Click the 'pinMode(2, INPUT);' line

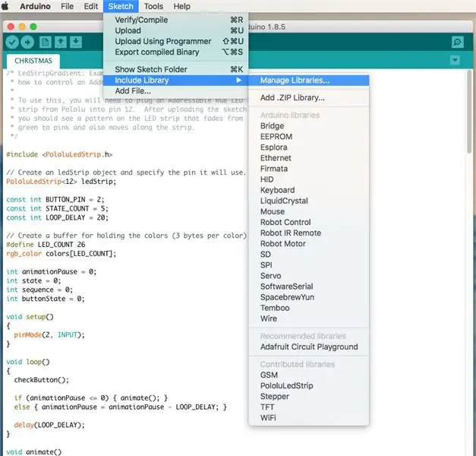click(49, 335)
